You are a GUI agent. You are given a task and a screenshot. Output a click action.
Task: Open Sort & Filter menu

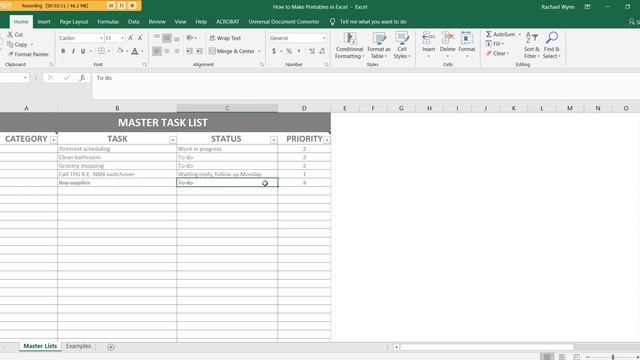click(531, 45)
